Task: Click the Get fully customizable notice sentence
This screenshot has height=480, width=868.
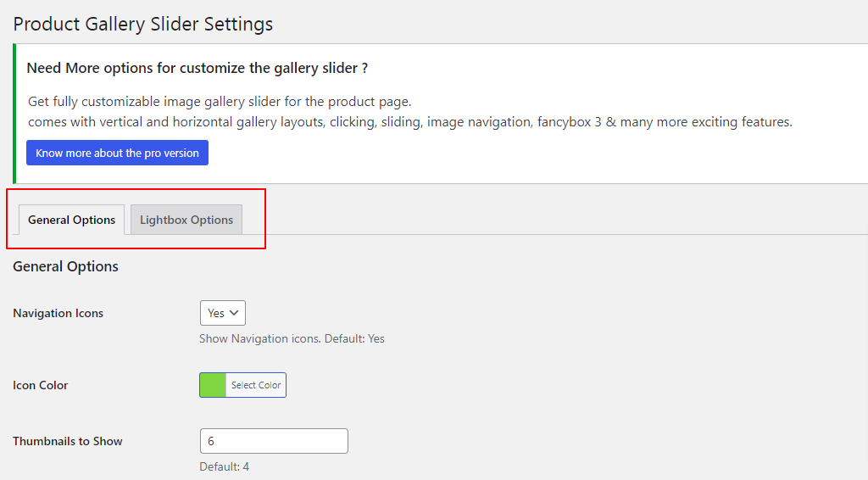Action: coord(220,101)
